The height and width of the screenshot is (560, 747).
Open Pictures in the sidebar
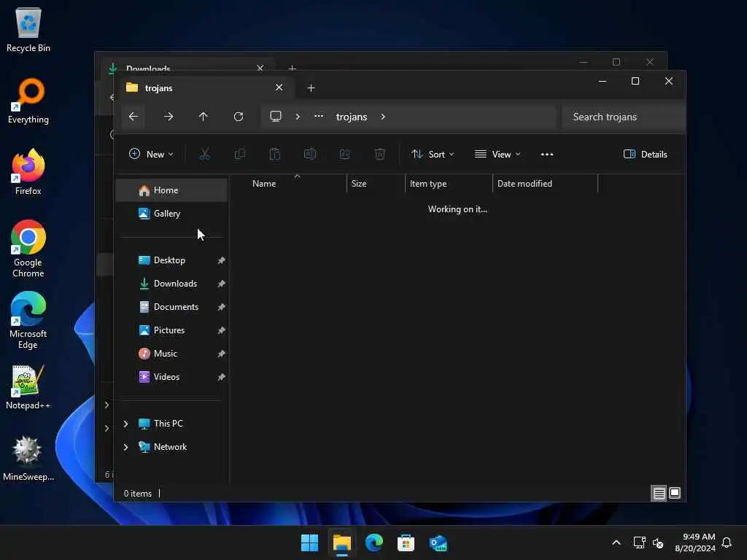[169, 330]
